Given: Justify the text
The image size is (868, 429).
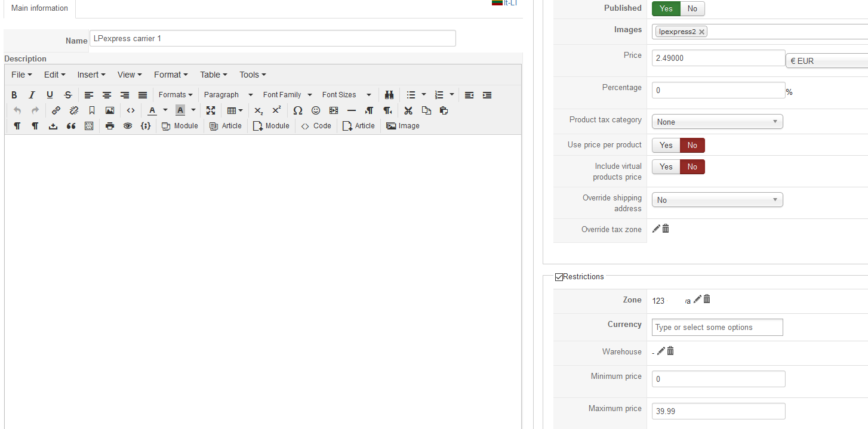Looking at the screenshot, I should tap(143, 95).
